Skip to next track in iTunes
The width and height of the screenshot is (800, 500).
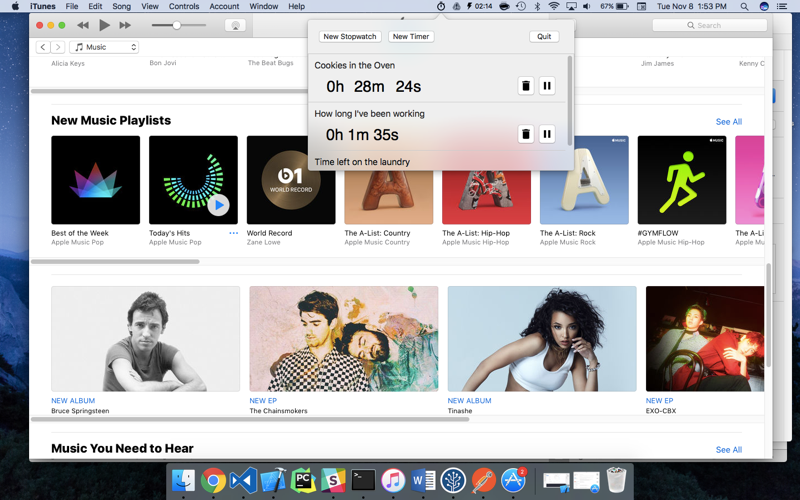click(125, 25)
